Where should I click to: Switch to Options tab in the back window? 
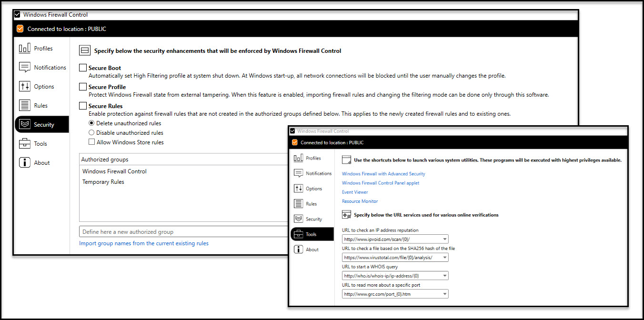(x=42, y=86)
